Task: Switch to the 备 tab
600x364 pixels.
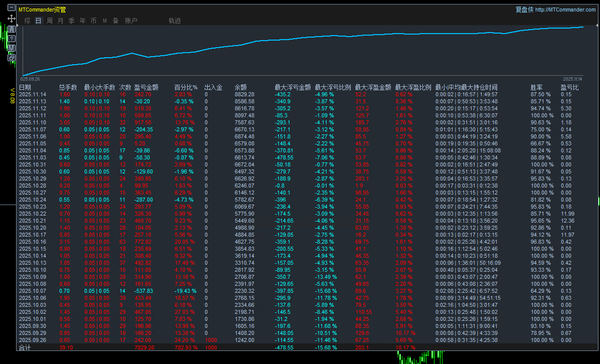Action: (x=115, y=21)
